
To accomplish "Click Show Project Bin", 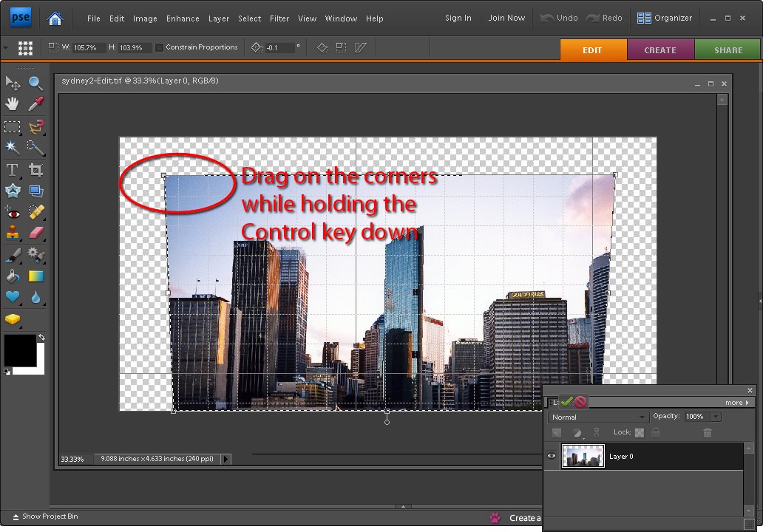I will point(45,516).
